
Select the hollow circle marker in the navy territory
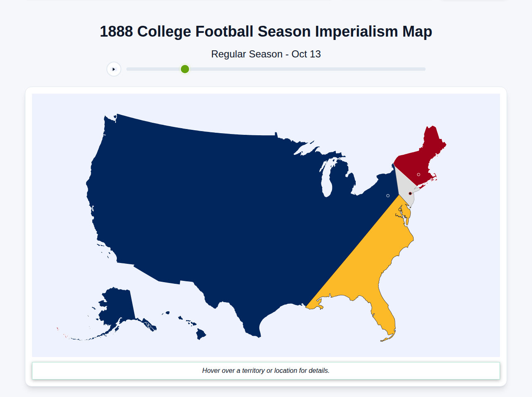tap(388, 195)
